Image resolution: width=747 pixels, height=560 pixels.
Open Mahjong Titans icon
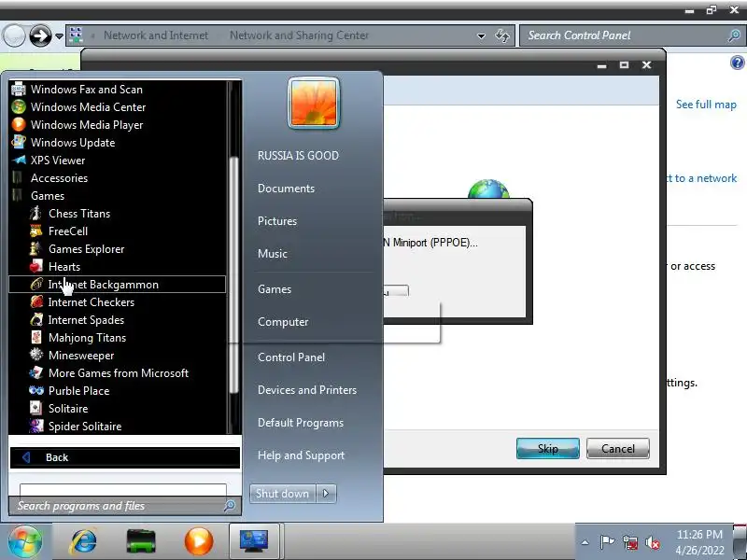click(36, 337)
